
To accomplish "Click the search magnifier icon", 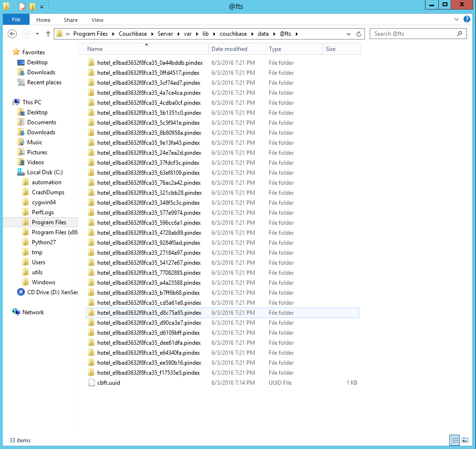I will [460, 34].
